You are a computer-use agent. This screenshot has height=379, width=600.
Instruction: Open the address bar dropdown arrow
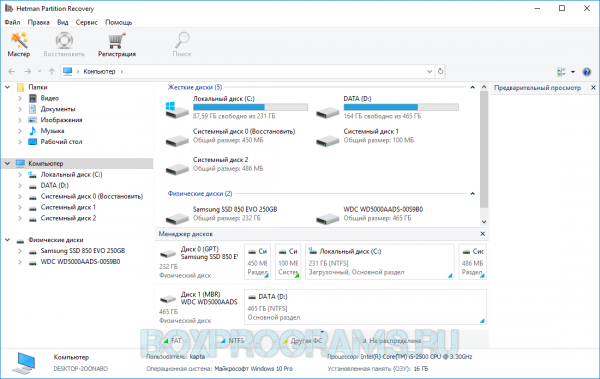(429, 71)
